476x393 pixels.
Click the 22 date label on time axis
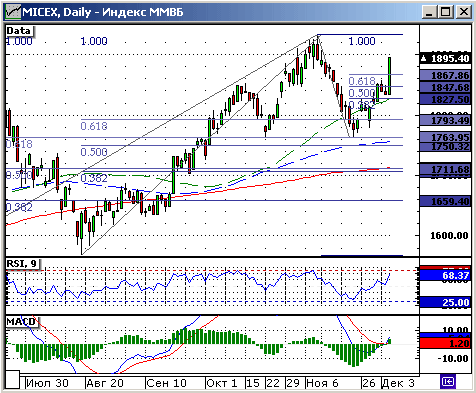point(273,383)
